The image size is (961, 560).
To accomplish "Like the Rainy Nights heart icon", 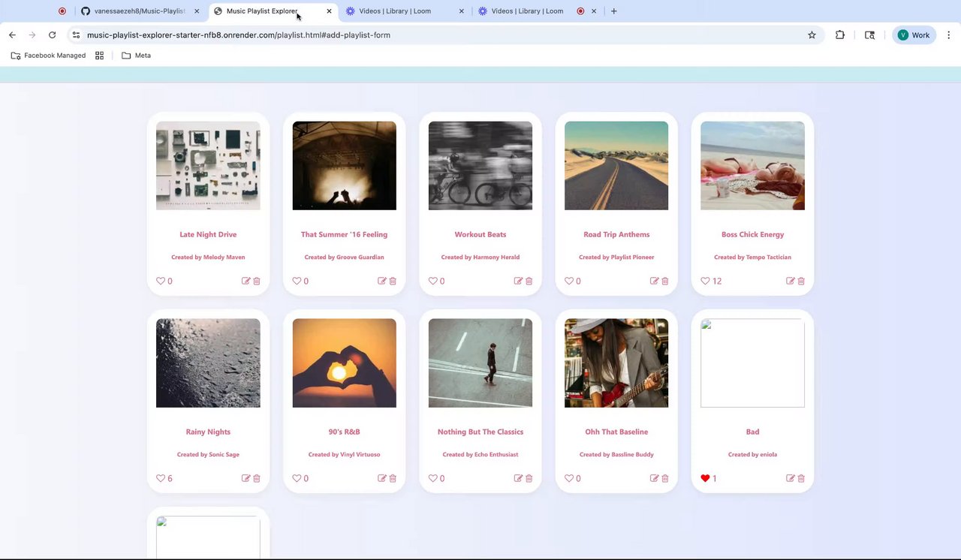I will pyautogui.click(x=161, y=478).
